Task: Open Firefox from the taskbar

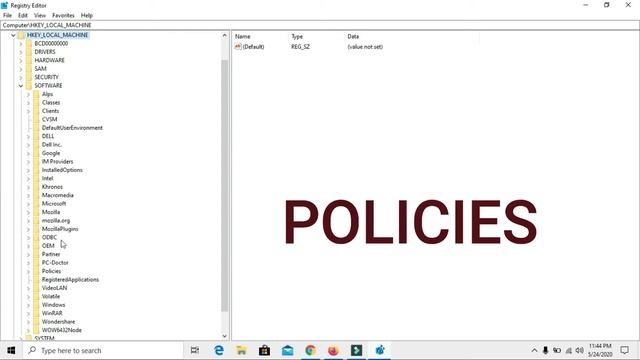Action: 333,350
